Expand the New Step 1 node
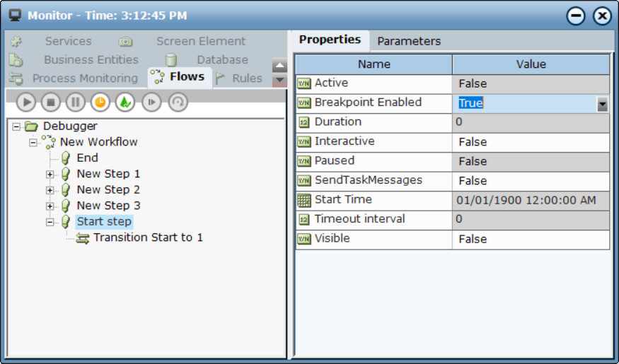This screenshot has height=364, width=619. pos(50,175)
